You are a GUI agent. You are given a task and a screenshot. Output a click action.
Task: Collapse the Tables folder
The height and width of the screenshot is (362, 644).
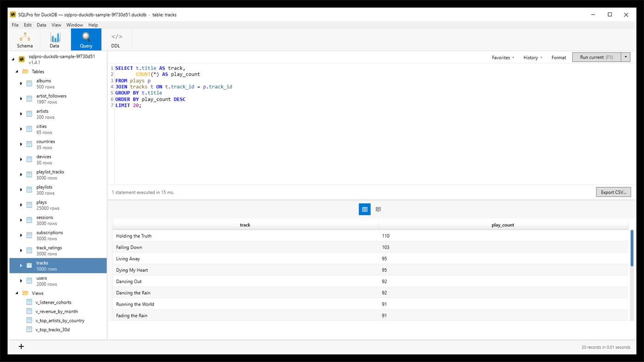(x=17, y=72)
